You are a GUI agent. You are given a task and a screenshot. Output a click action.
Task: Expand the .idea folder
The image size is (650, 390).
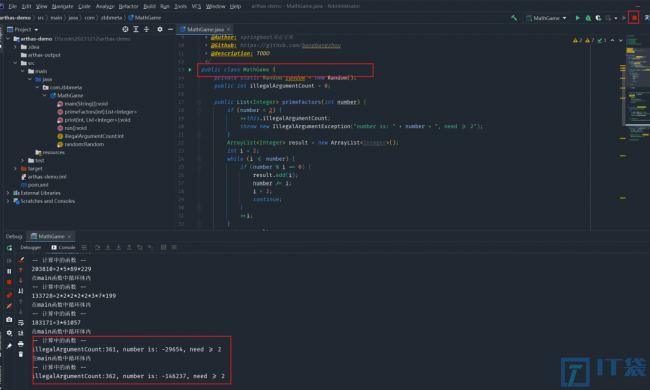coord(15,47)
